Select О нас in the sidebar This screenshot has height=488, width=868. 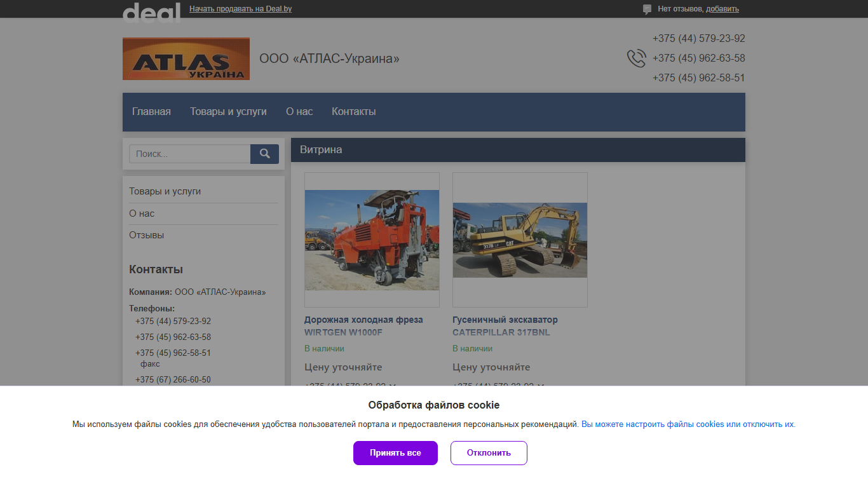142,213
